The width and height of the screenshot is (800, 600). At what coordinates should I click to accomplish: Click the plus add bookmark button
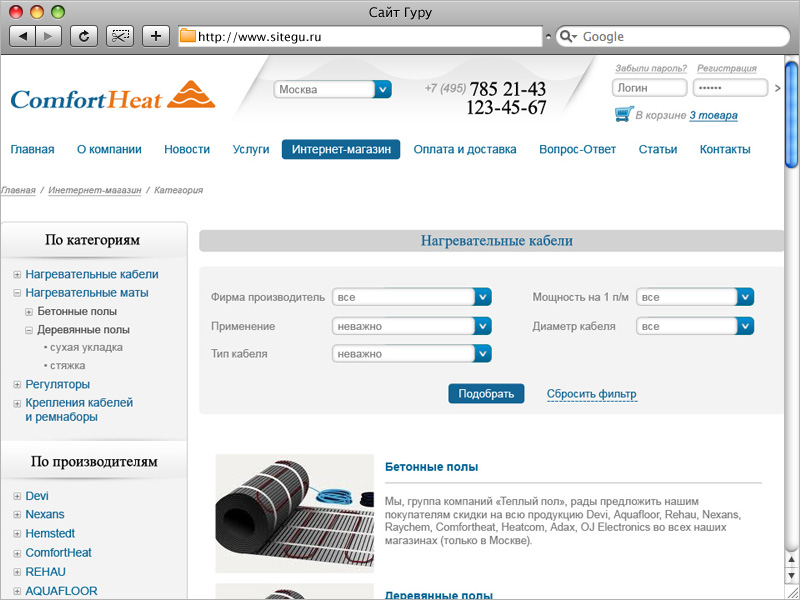tap(156, 36)
